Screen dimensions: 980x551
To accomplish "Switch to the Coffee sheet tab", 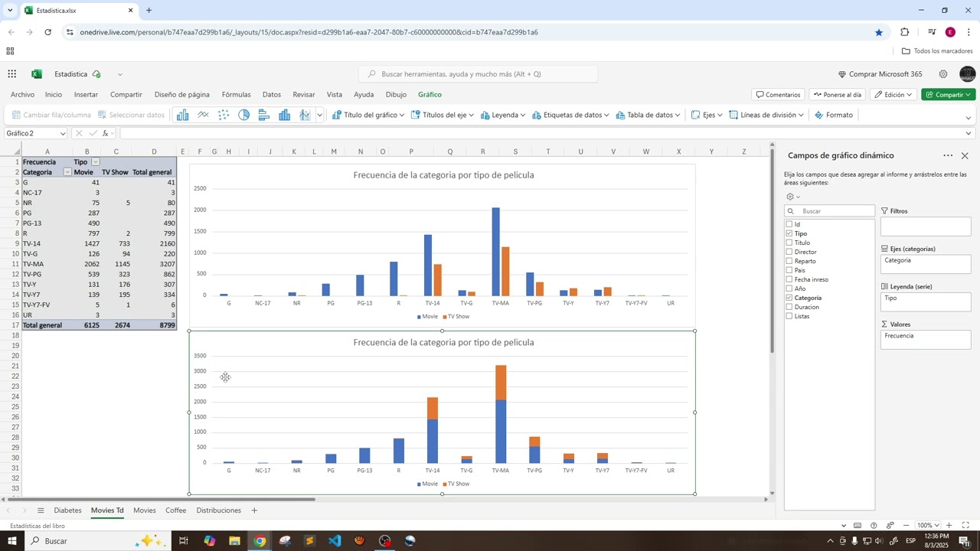I will coord(176,510).
